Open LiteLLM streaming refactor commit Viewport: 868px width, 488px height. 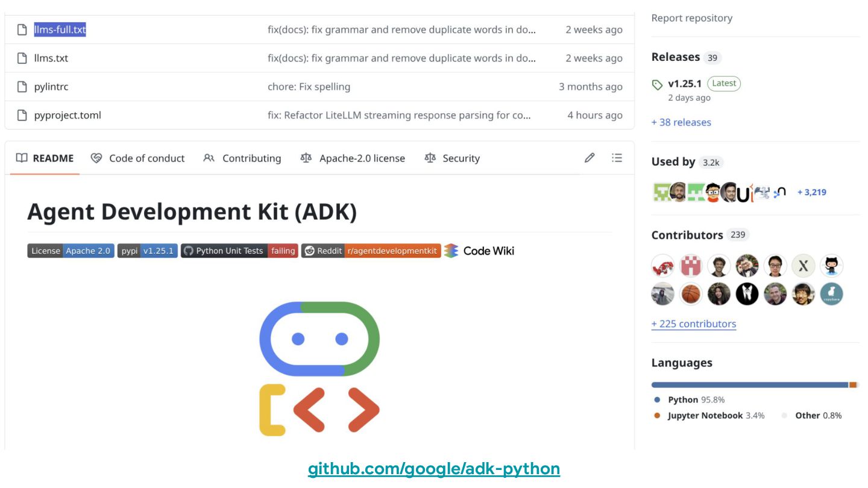tap(399, 115)
